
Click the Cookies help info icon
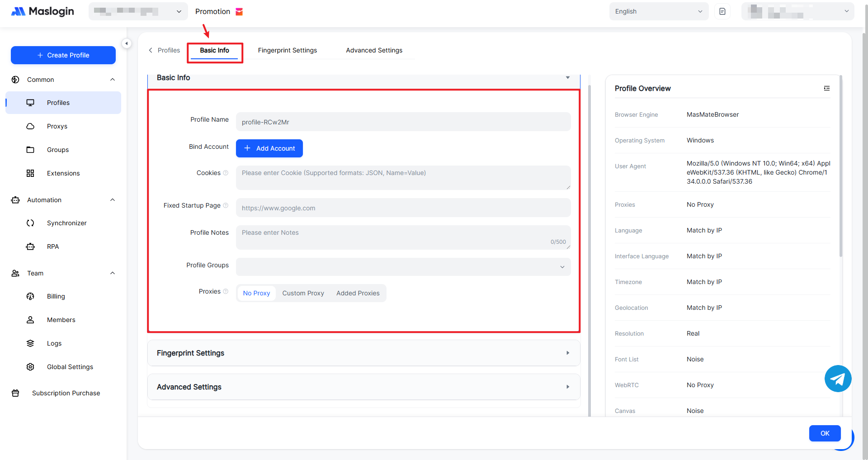(x=226, y=173)
